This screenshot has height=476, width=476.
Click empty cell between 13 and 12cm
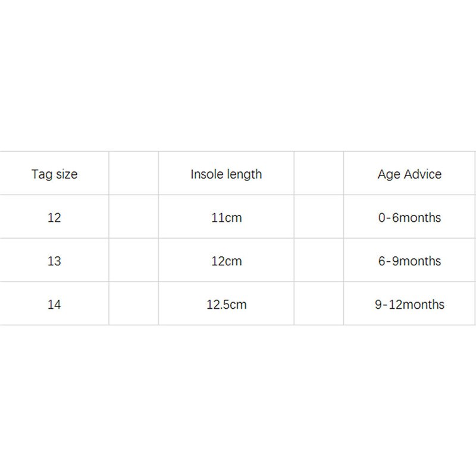(134, 261)
